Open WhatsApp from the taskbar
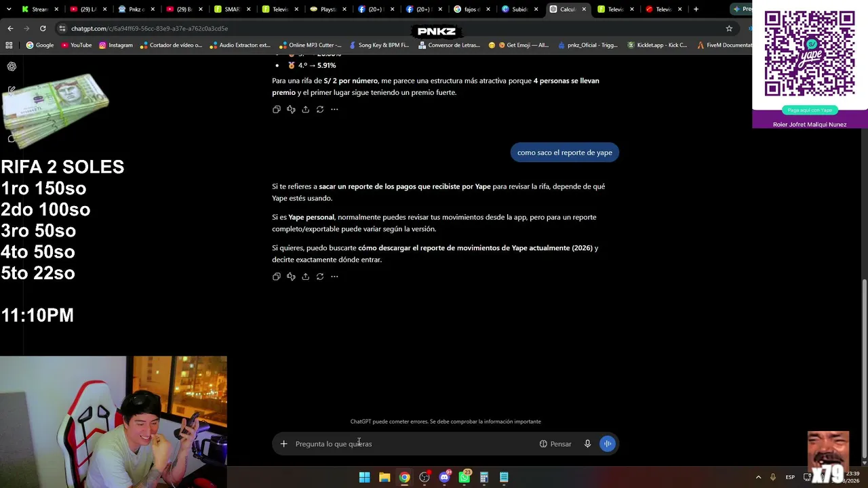The image size is (868, 488). tap(465, 477)
